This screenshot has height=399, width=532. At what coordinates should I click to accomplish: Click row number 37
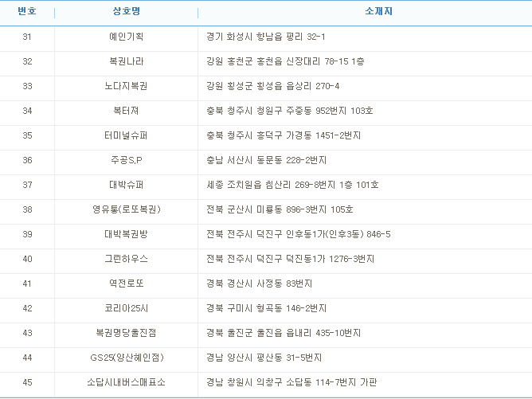[x=27, y=185]
